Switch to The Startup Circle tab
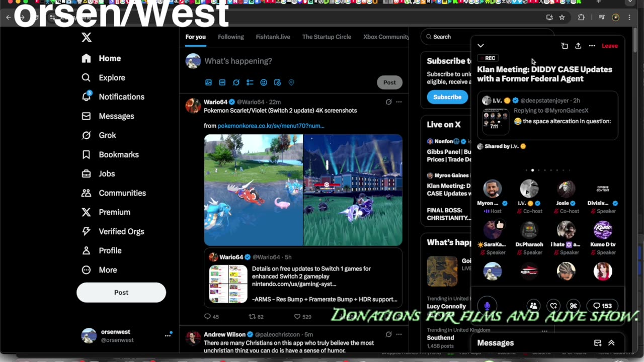 pos(327,37)
